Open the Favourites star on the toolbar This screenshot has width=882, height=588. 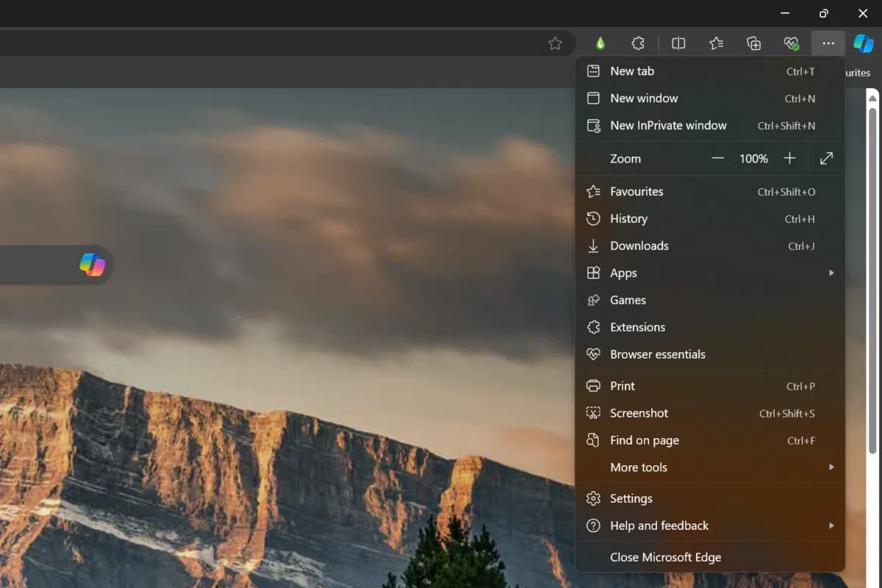(x=717, y=43)
